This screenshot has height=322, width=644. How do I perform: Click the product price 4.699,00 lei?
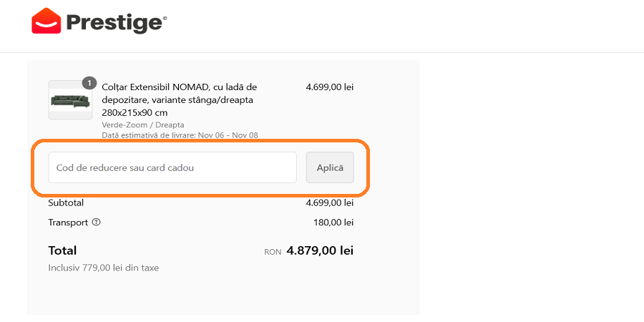[329, 87]
